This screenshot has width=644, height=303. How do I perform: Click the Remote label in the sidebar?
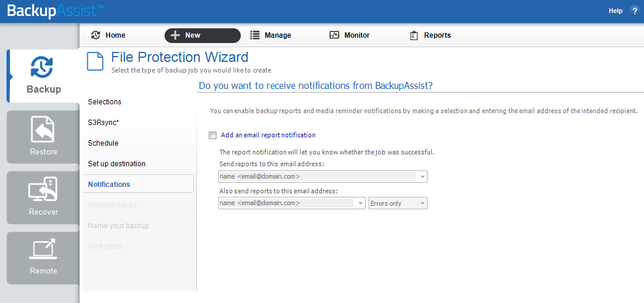pos(43,271)
